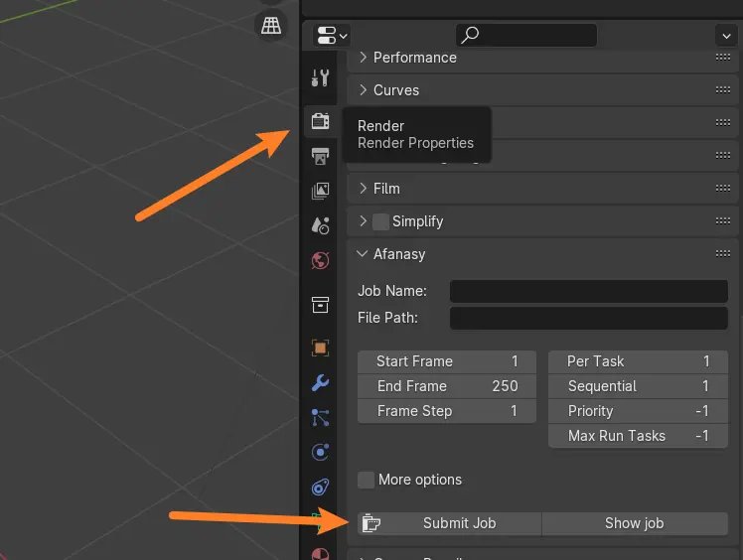This screenshot has height=560, width=743.
Task: Open the properties options dropdown arrow
Action: tap(726, 36)
